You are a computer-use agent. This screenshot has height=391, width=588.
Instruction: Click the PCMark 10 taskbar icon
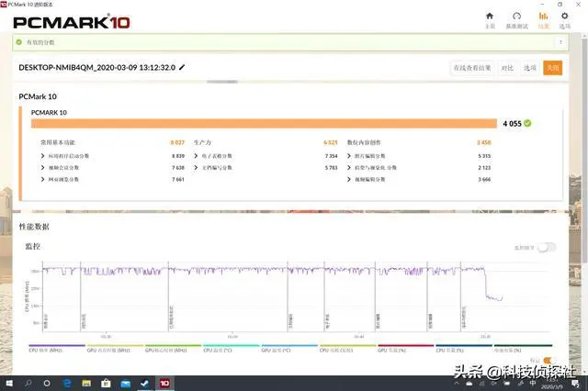(164, 383)
